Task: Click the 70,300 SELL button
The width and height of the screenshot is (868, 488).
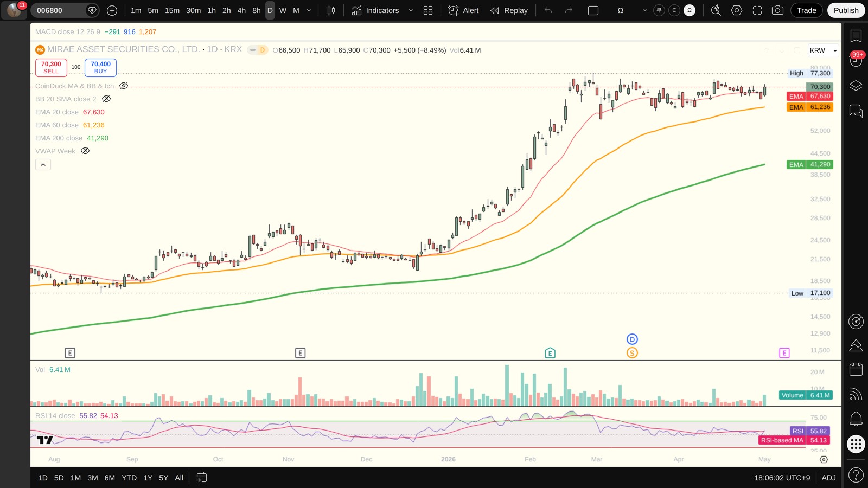Action: [51, 67]
